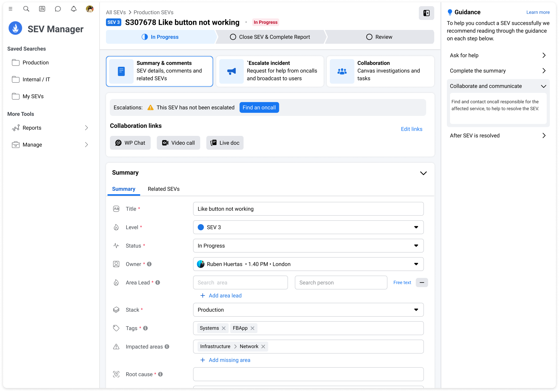Select the In Progress step
This screenshot has height=392, width=559.
tap(160, 37)
